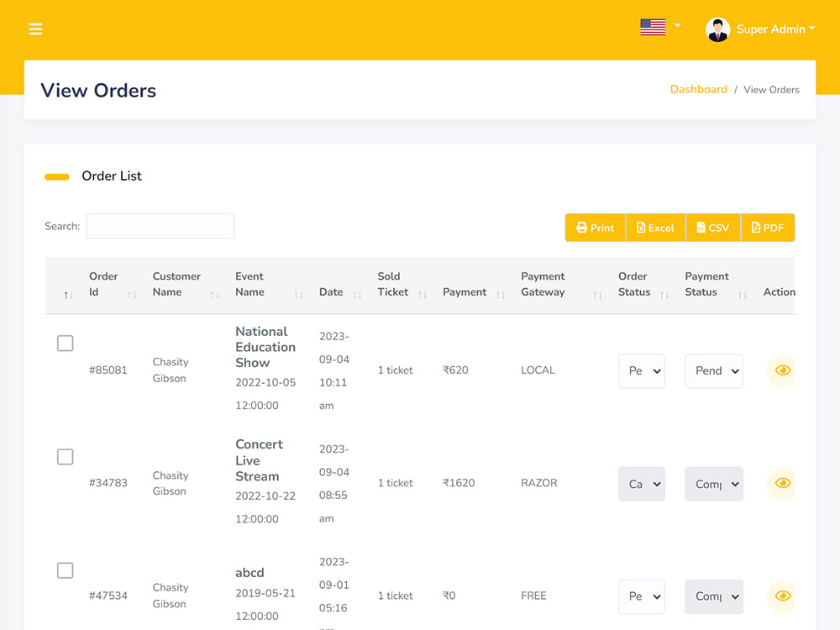Screen dimensions: 840x630
Task: Open payment status dropdown for order #34783
Action: pos(713,484)
